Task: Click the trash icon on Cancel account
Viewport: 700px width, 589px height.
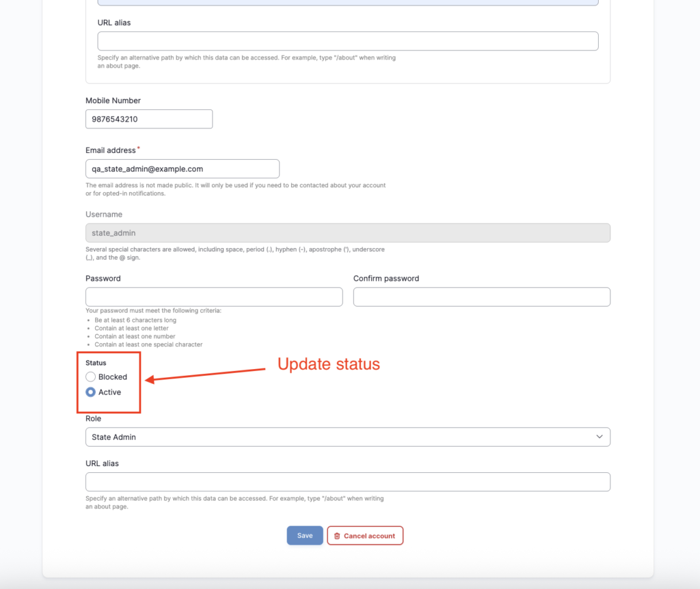Action: click(x=337, y=536)
